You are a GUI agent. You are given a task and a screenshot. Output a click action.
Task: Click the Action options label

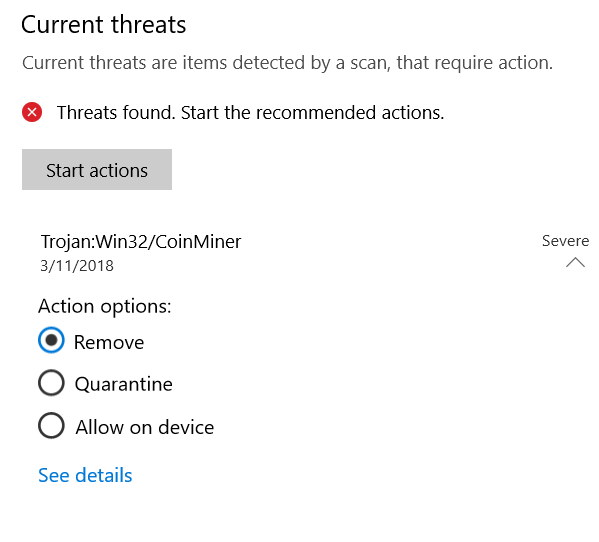(x=105, y=306)
